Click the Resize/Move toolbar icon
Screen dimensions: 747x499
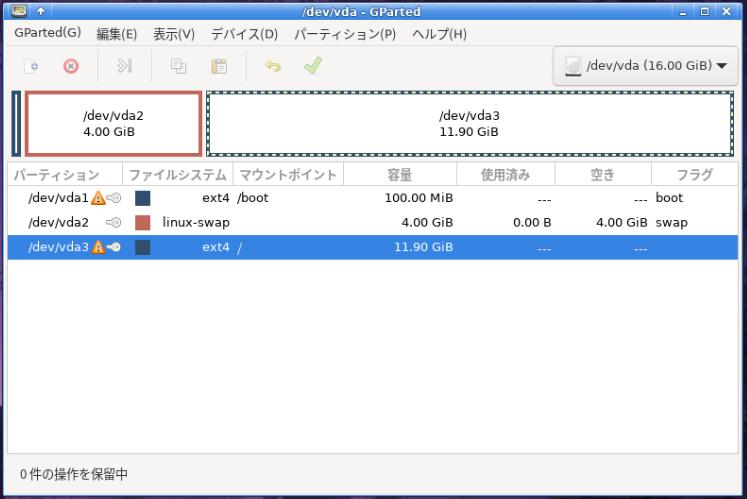[124, 66]
